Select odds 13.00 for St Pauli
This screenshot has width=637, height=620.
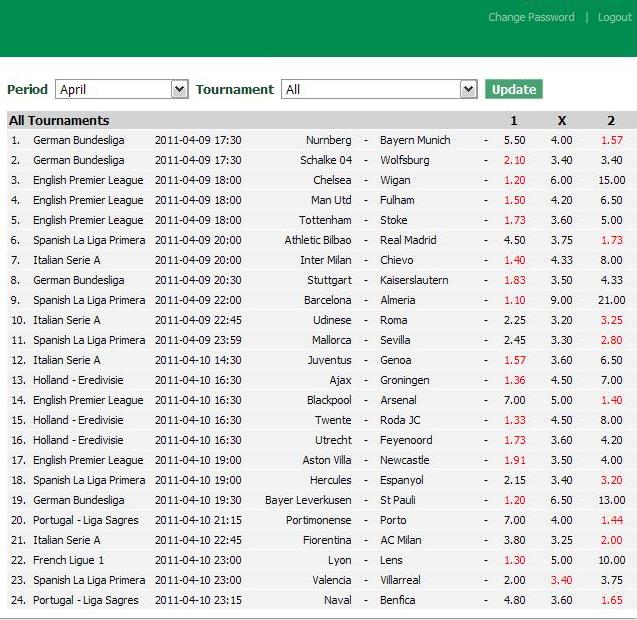611,500
